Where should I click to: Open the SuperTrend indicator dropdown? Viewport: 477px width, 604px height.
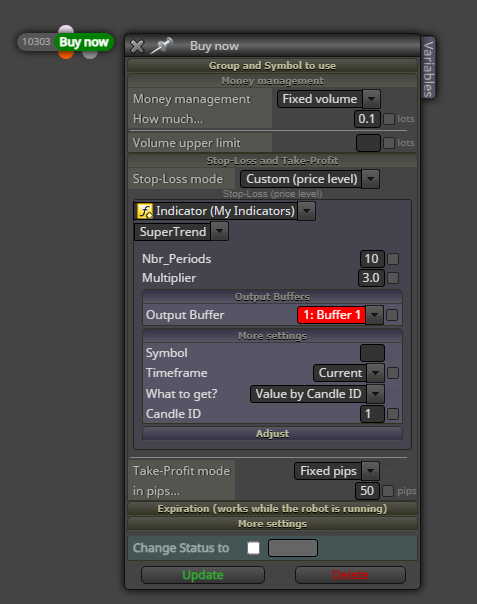tap(181, 232)
